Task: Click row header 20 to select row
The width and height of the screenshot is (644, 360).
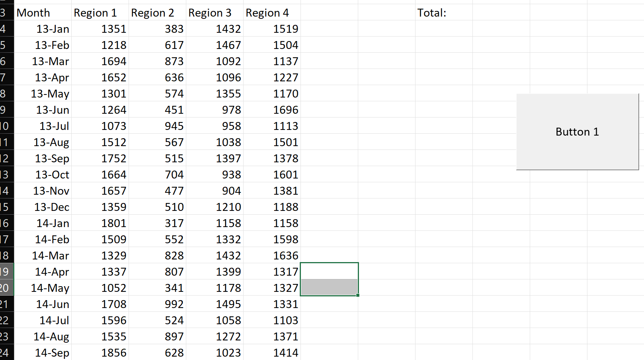Action: [x=6, y=288]
